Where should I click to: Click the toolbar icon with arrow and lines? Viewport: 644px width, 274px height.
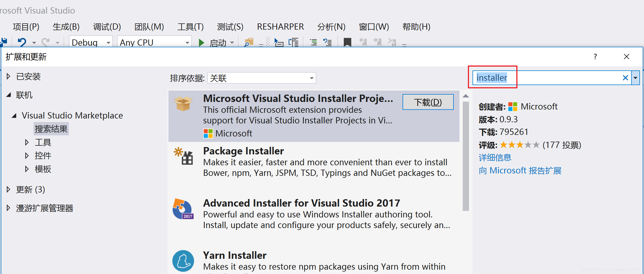coord(327,42)
